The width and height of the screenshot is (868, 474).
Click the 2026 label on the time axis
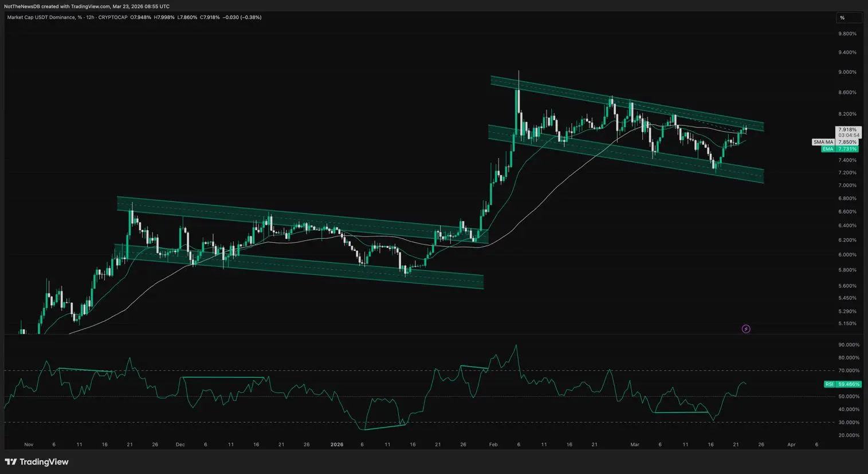(337, 444)
